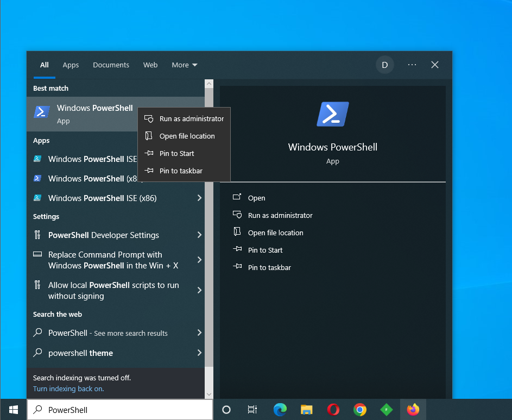Close the search panel with X
Image resolution: width=512 pixels, height=420 pixels.
pos(434,65)
